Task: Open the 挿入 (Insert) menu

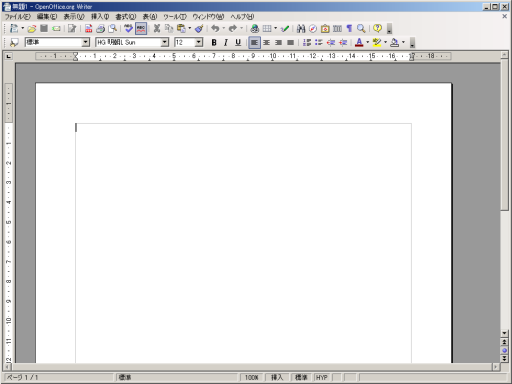Action: (x=100, y=16)
